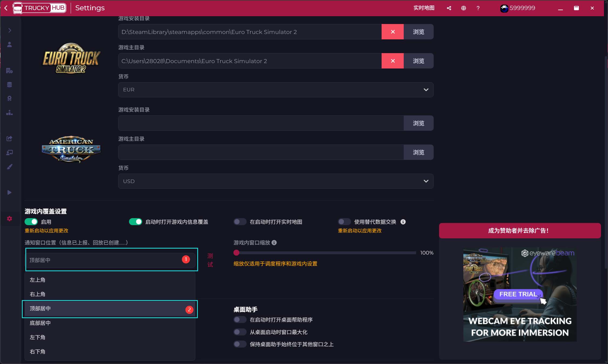Open the database stack sidebar icon

(9, 84)
